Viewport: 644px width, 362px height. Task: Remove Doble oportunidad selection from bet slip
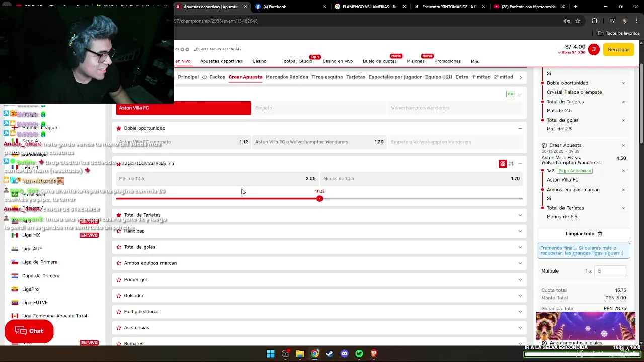point(623,83)
